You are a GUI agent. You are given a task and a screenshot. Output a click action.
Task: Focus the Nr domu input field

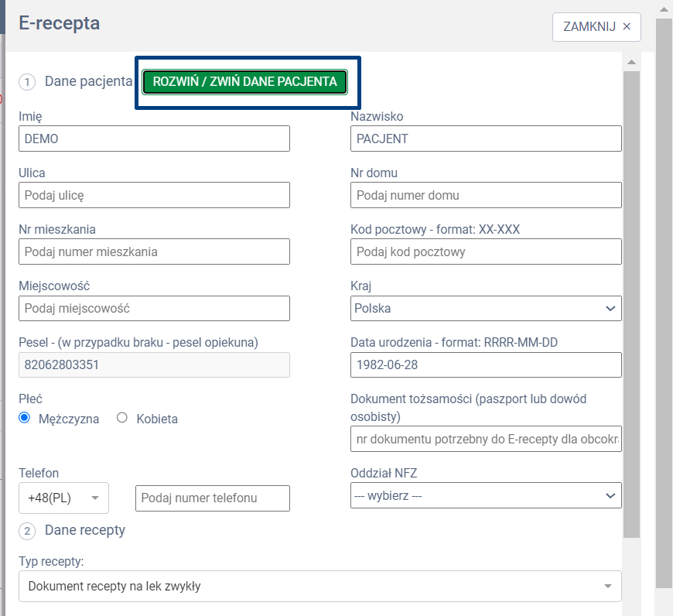pos(486,195)
